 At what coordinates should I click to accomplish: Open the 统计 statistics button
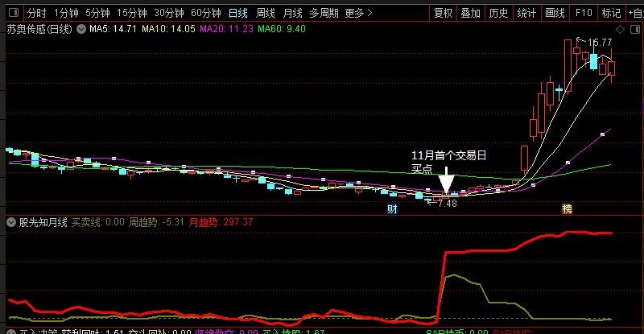pyautogui.click(x=526, y=13)
